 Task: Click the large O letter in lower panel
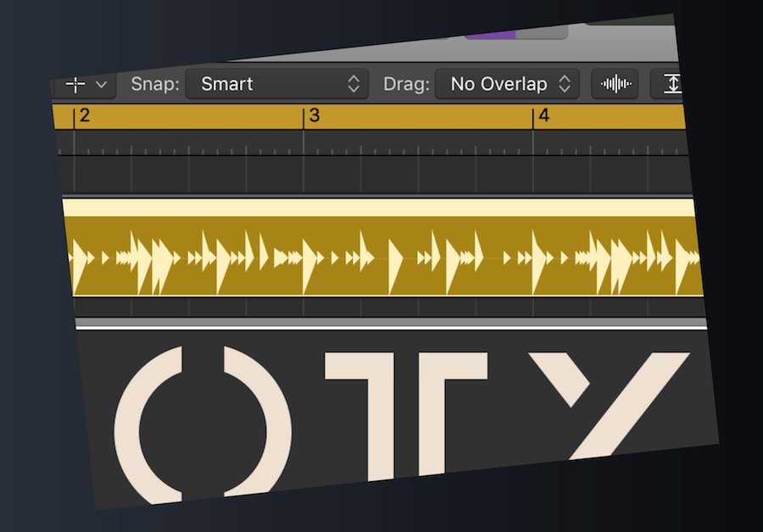click(202, 423)
